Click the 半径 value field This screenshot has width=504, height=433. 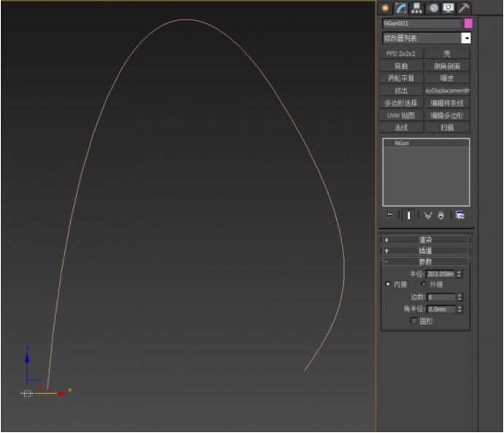[x=440, y=274]
